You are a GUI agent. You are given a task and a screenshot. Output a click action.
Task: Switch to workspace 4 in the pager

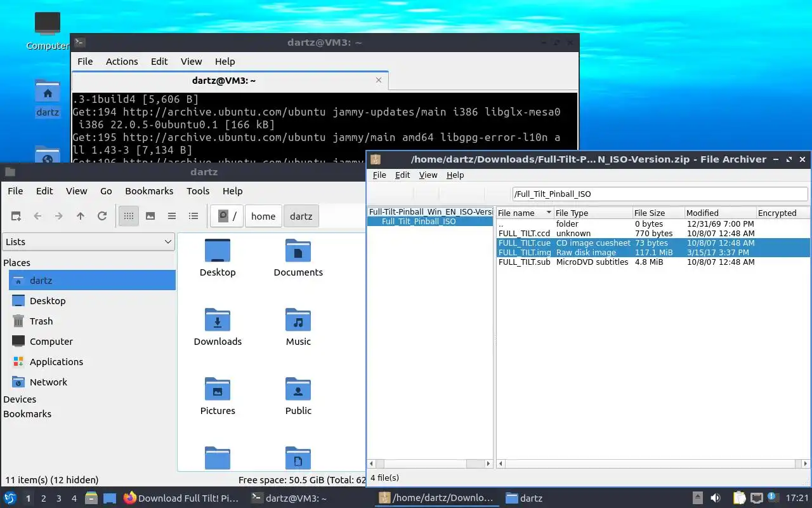point(74,498)
